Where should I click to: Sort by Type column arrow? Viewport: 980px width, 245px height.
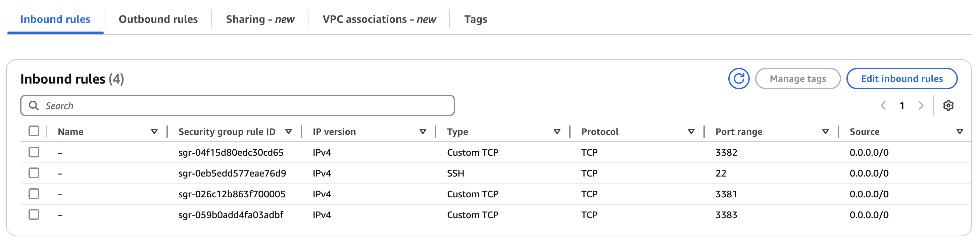point(557,132)
